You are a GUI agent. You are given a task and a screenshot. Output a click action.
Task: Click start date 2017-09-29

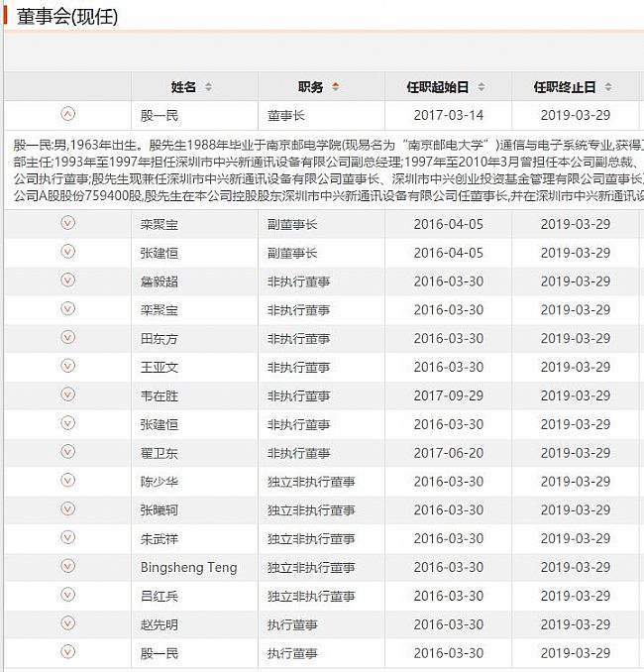pyautogui.click(x=448, y=395)
